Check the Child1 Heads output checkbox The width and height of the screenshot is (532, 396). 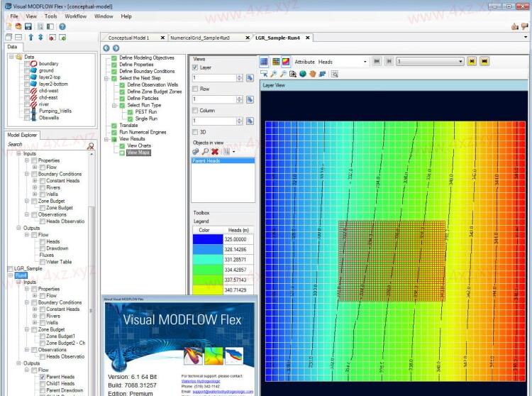click(x=43, y=383)
